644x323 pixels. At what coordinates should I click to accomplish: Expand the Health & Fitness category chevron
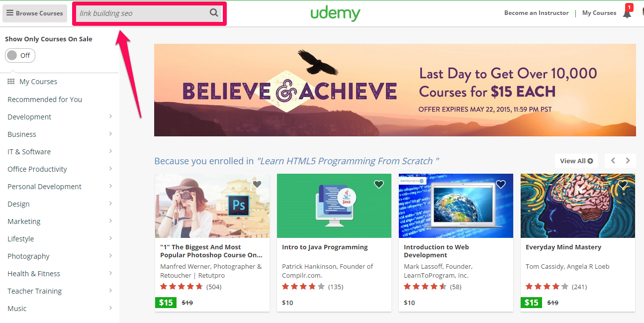coord(110,273)
